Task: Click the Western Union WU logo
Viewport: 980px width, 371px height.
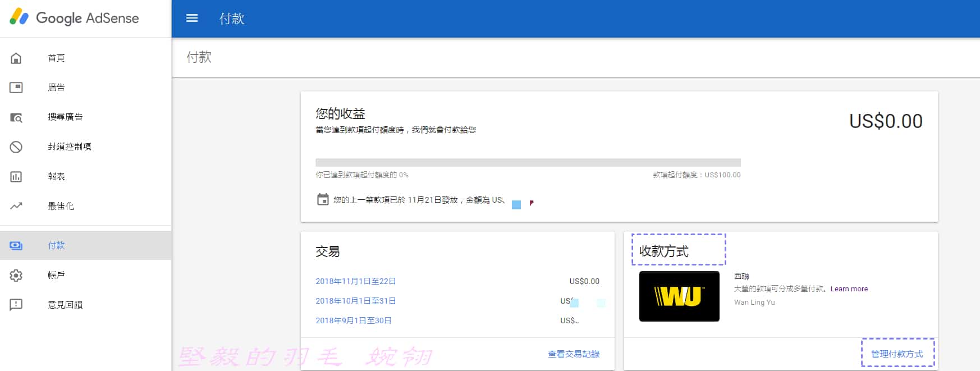Action: 679,296
